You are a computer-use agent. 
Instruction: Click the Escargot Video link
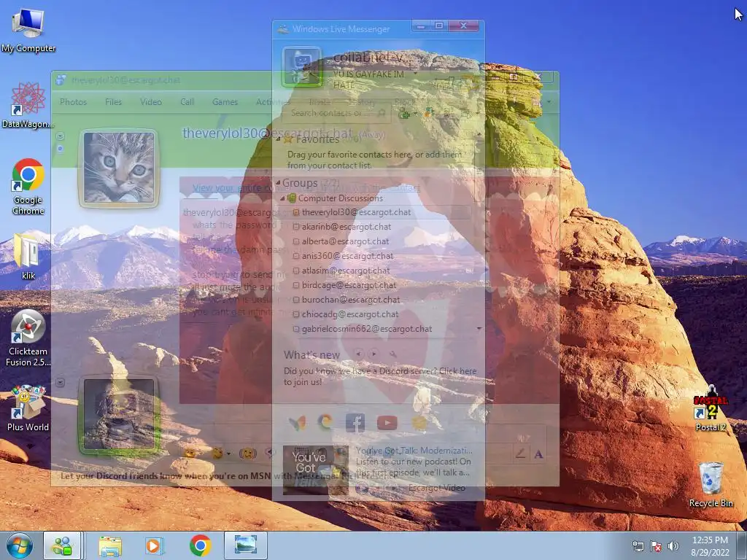tap(437, 488)
